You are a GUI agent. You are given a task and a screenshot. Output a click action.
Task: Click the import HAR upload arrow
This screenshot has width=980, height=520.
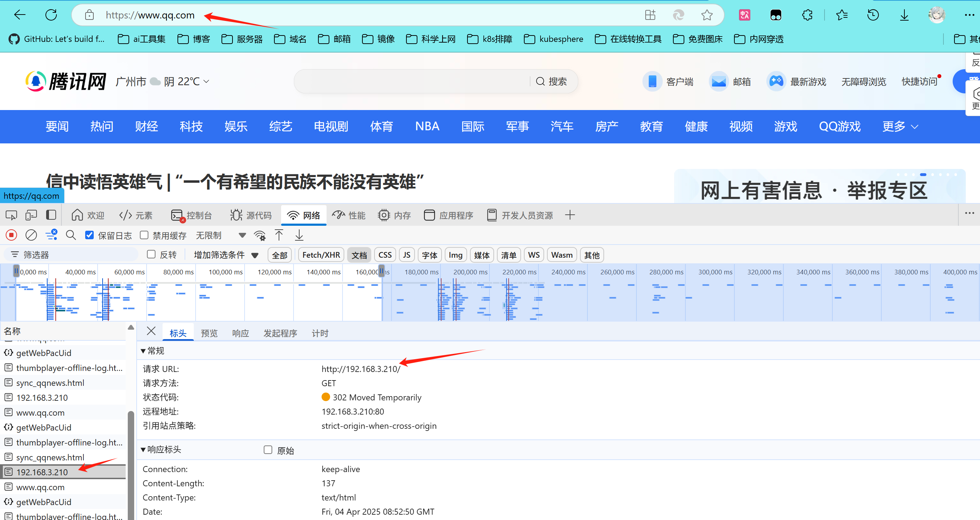(x=279, y=235)
